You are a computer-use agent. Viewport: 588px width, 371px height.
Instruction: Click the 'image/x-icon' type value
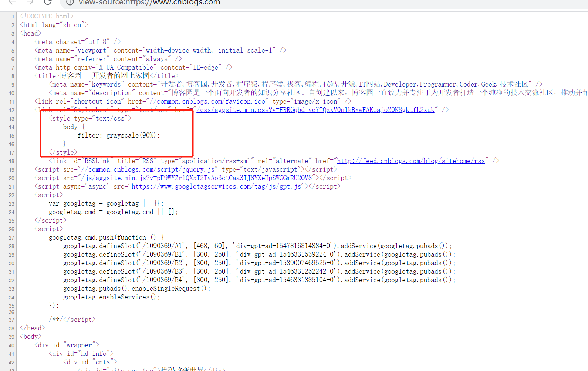pyautogui.click(x=316, y=101)
